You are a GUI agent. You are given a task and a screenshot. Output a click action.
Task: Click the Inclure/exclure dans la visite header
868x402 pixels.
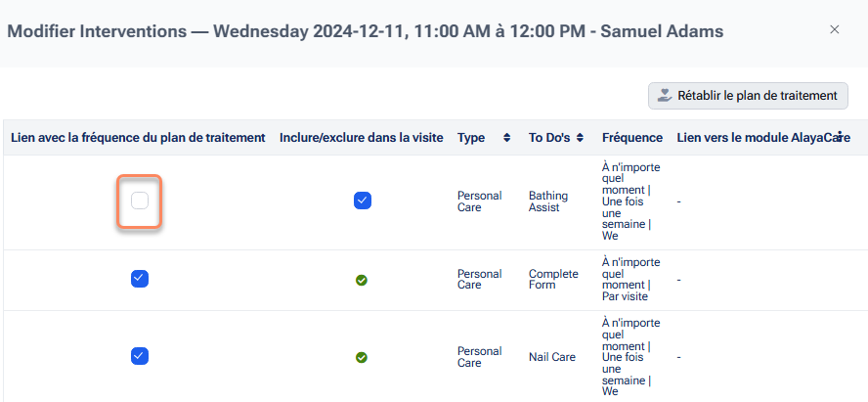tap(362, 138)
